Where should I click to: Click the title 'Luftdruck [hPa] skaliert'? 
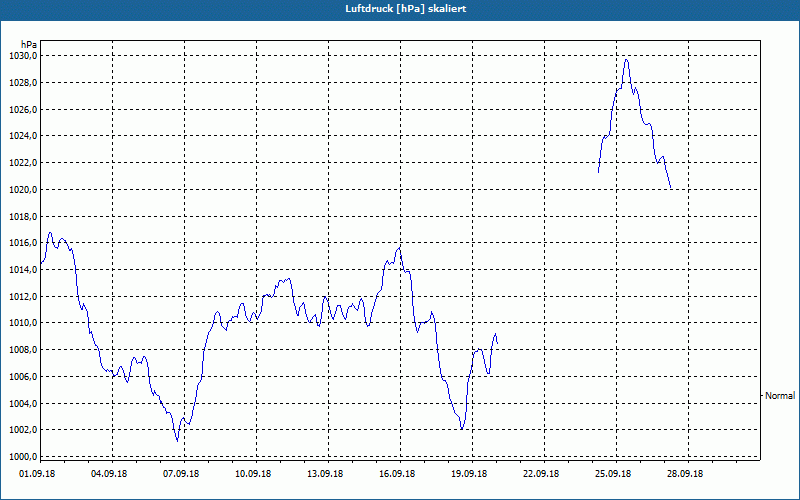coord(406,9)
